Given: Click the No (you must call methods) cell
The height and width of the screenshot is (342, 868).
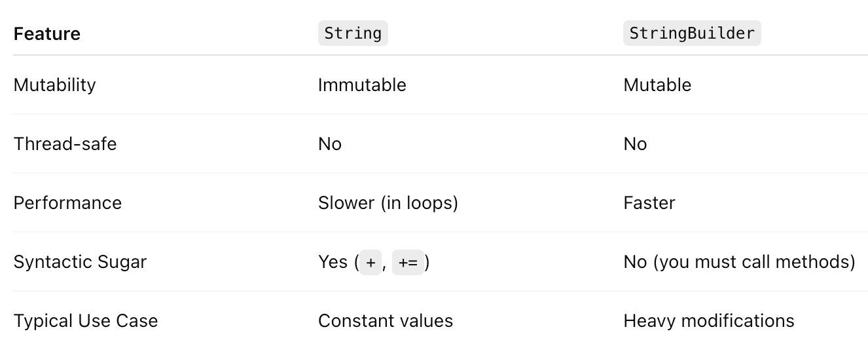Looking at the screenshot, I should tap(740, 262).
